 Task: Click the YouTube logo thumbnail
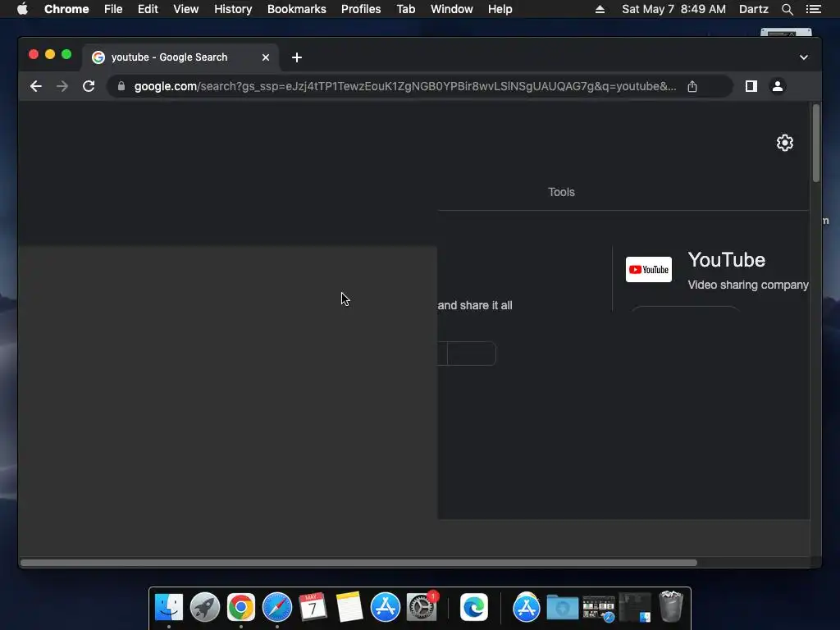pos(648,269)
